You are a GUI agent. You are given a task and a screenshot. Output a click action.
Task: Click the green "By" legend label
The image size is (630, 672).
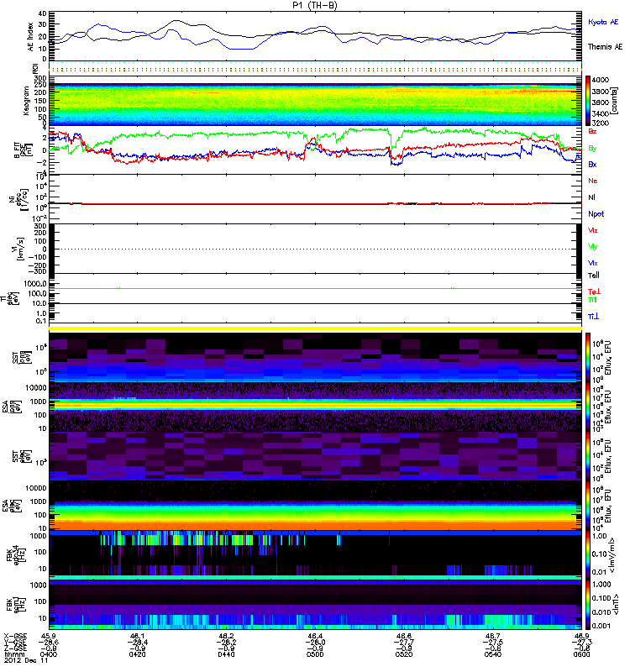(592, 149)
